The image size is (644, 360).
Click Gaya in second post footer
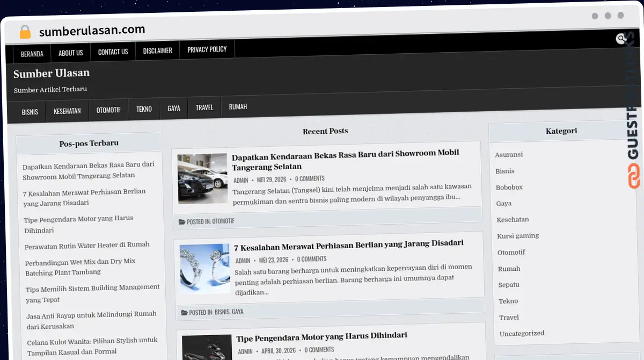click(238, 312)
